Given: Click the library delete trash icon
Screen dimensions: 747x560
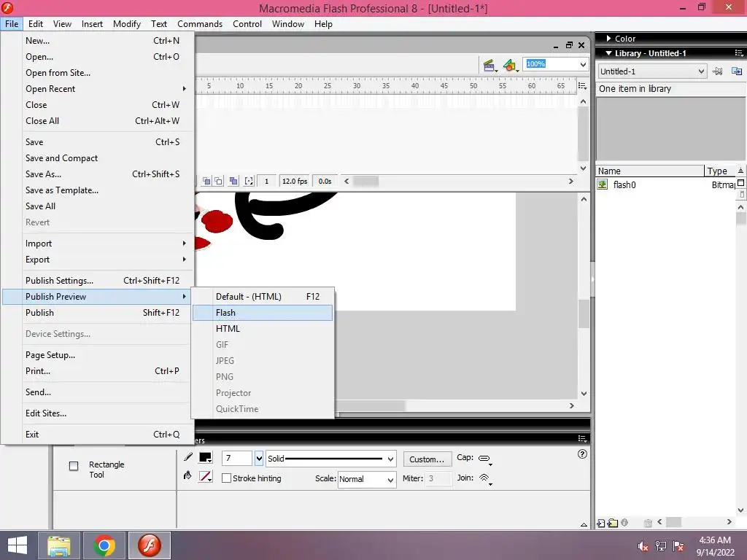Looking at the screenshot, I should point(648,524).
